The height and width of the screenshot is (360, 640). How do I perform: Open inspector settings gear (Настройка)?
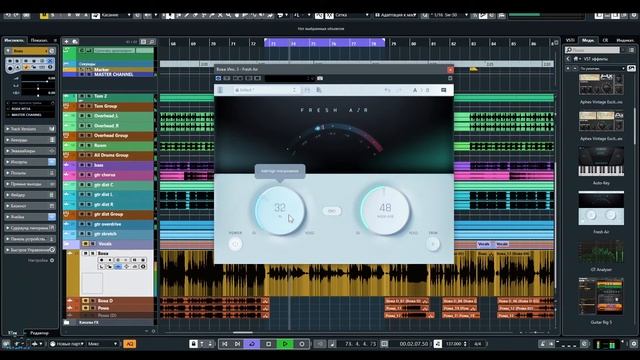(x=52, y=260)
